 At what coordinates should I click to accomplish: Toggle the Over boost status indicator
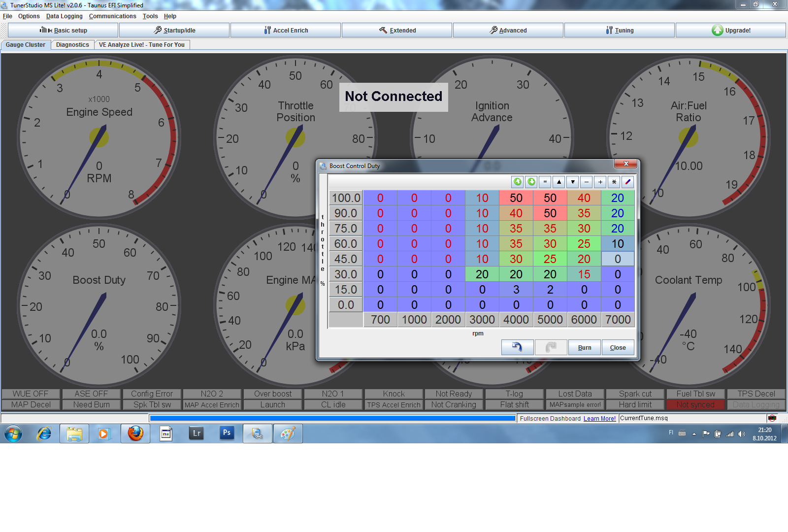(272, 394)
